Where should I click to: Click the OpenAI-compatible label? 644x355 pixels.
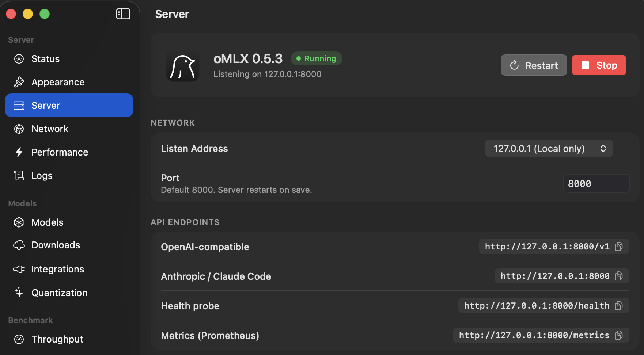click(205, 247)
